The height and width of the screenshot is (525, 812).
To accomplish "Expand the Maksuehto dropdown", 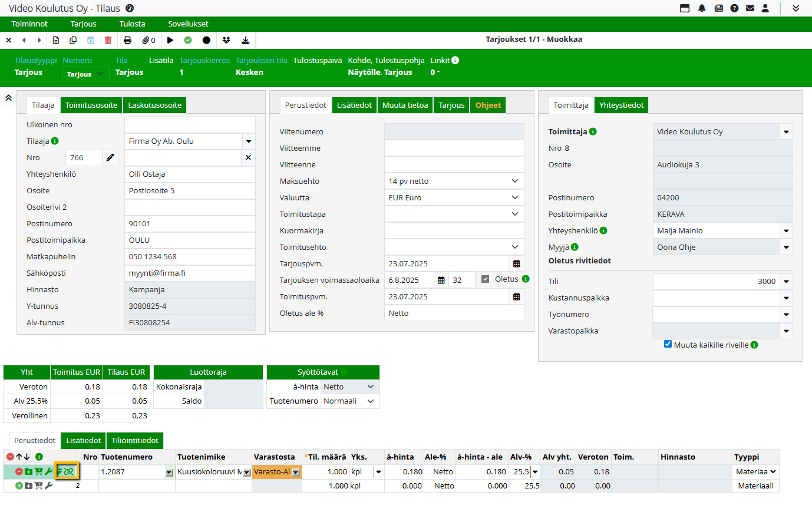I will pyautogui.click(x=514, y=181).
